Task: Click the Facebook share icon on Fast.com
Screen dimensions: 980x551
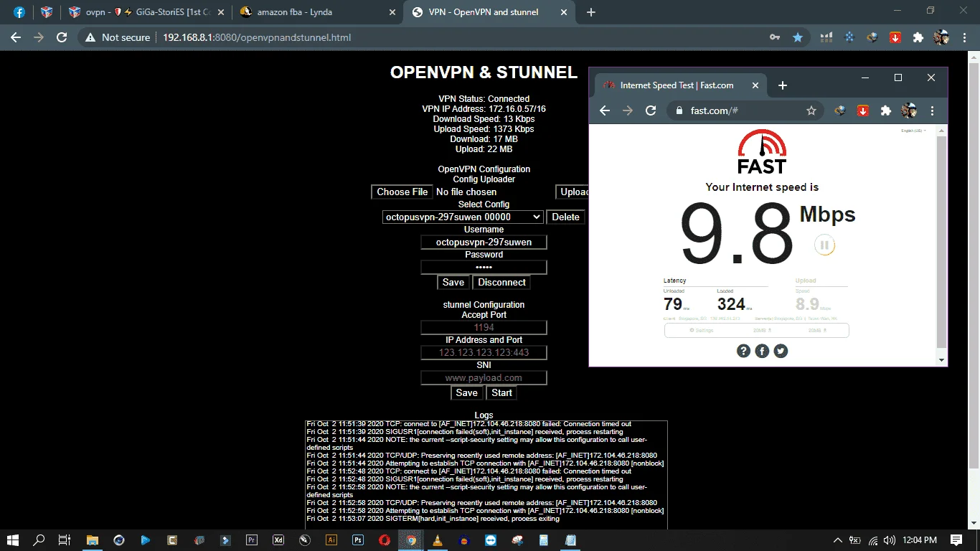Action: click(762, 351)
